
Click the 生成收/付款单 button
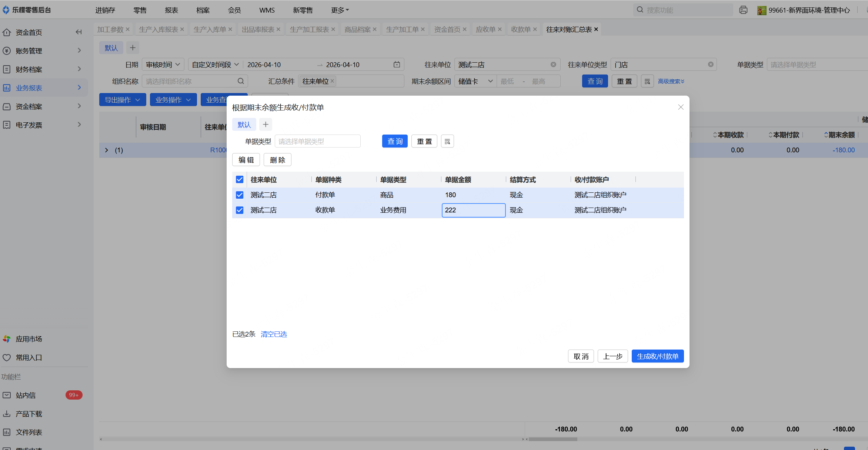coord(657,356)
